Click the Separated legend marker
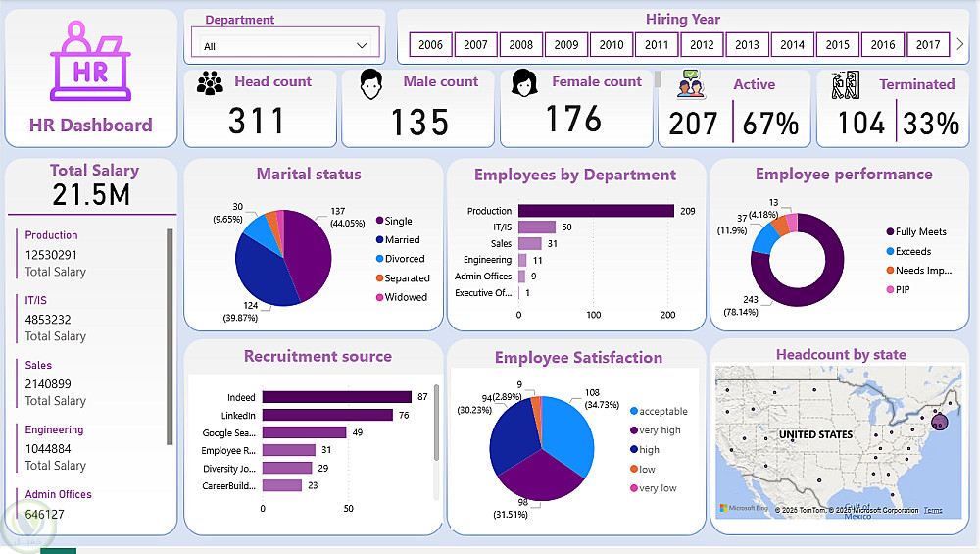 coord(379,277)
